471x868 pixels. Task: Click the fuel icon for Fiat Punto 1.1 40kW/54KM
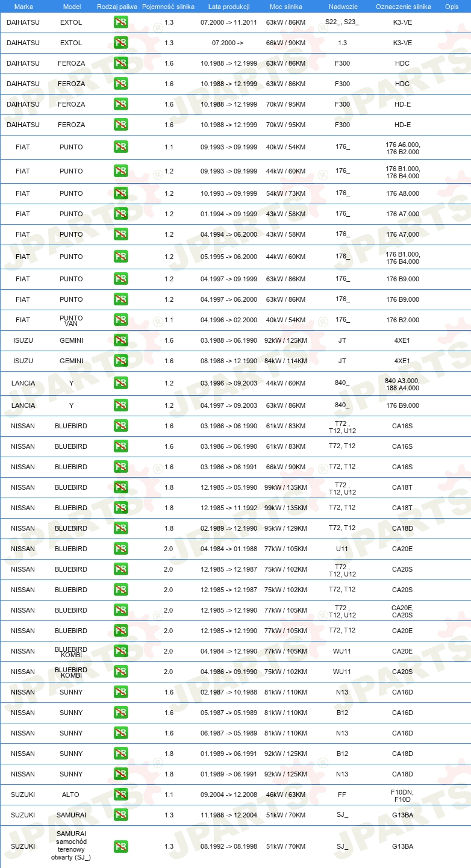(120, 147)
